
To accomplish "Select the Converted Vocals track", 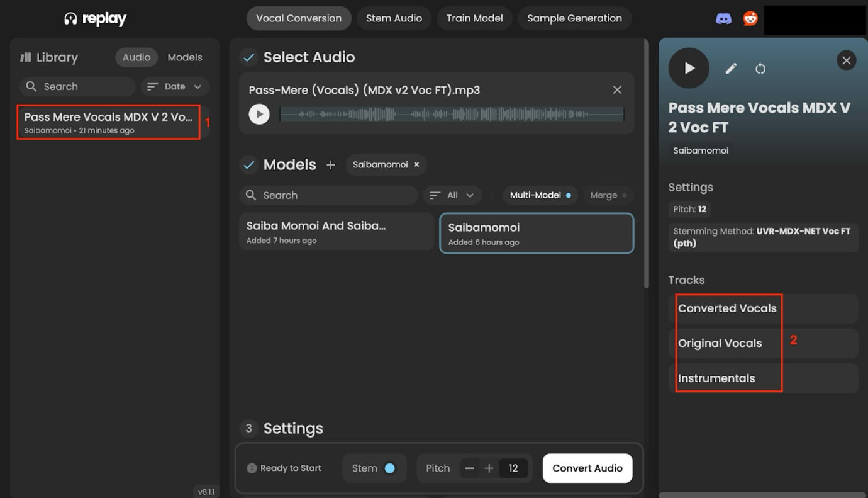I will 727,308.
